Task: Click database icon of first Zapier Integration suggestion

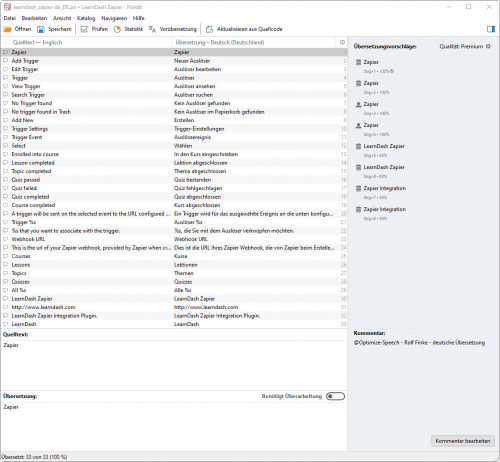Action: (358, 188)
